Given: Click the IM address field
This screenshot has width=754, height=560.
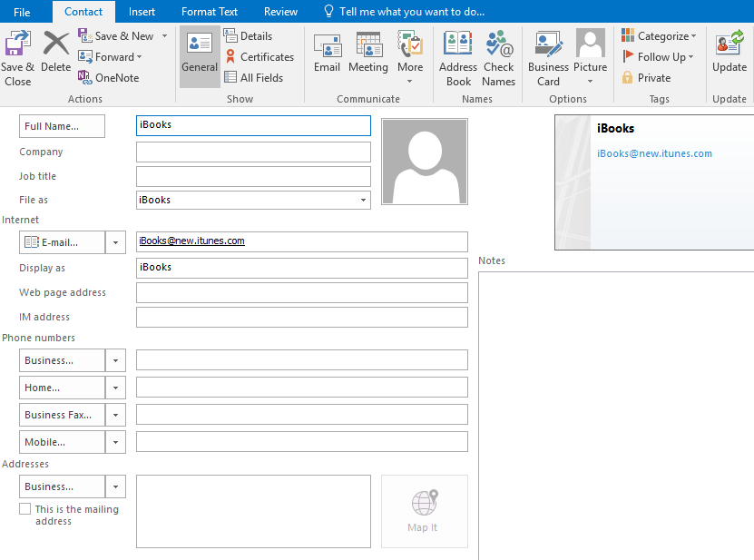Looking at the screenshot, I should [x=302, y=317].
